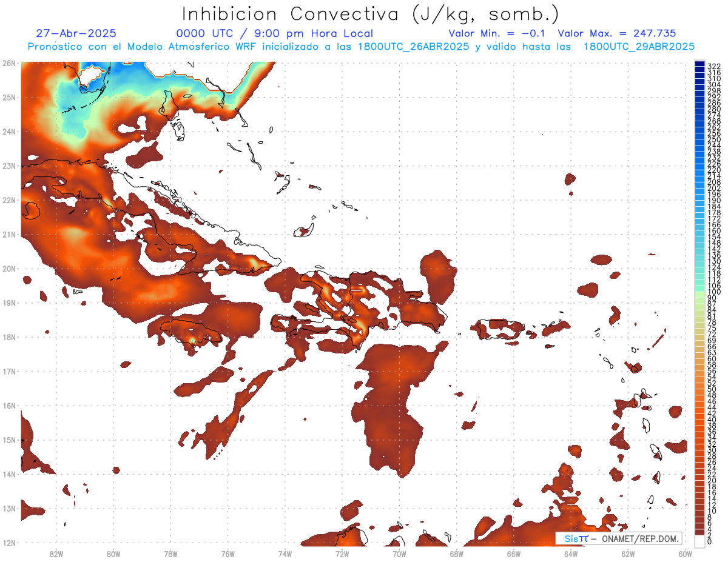Click the 78W longitude axis label
This screenshot has width=728, height=562.
170,554
